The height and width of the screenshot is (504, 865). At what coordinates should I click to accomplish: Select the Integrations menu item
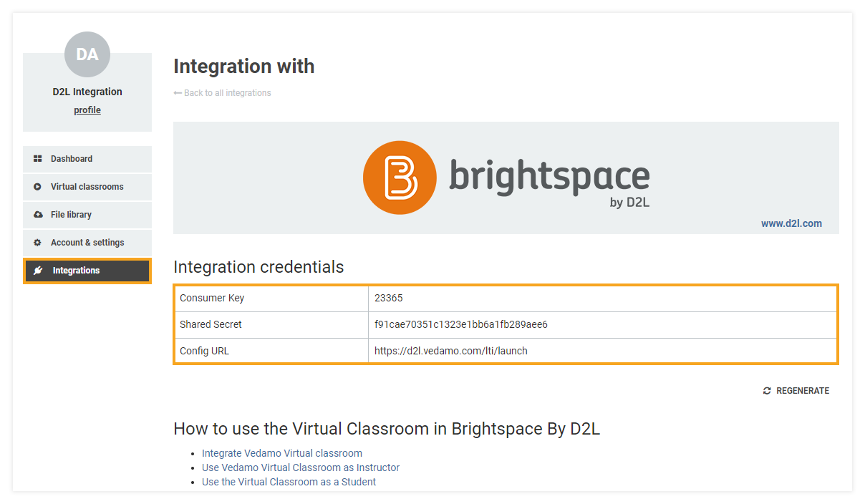[x=87, y=271]
